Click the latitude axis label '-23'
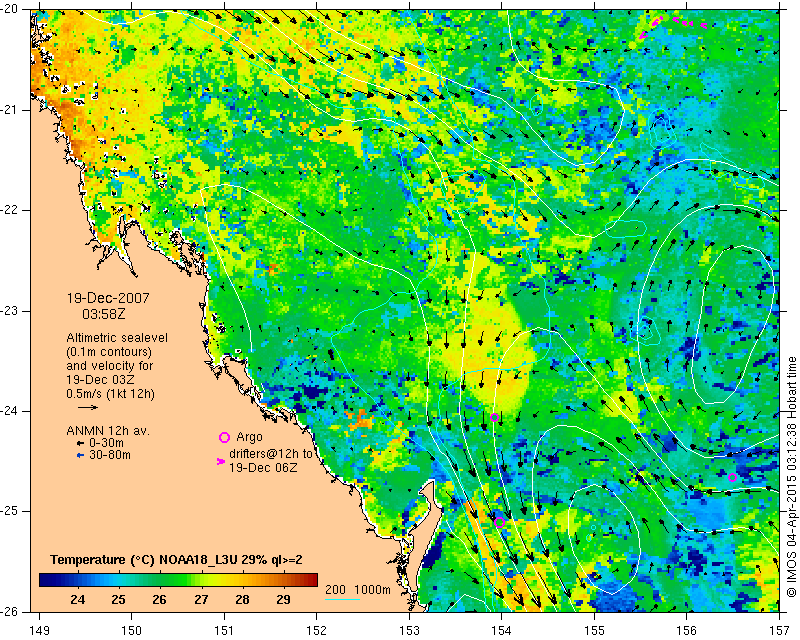This screenshot has width=800, height=640. pyautogui.click(x=10, y=311)
